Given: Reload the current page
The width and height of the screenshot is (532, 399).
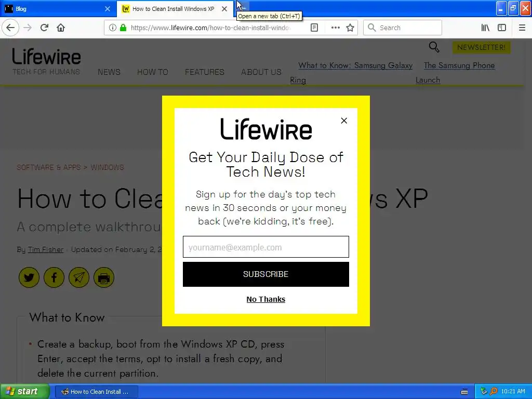Looking at the screenshot, I should 45,28.
